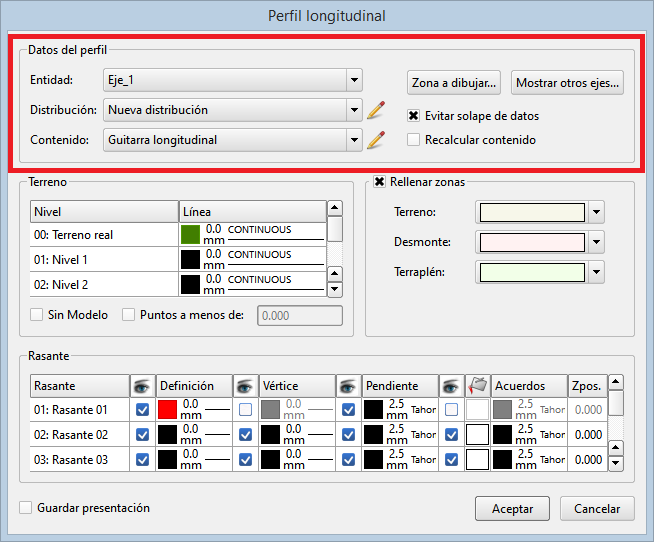This screenshot has width=654, height=542.
Task: Open the Distribución dropdown
Action: [x=233, y=110]
